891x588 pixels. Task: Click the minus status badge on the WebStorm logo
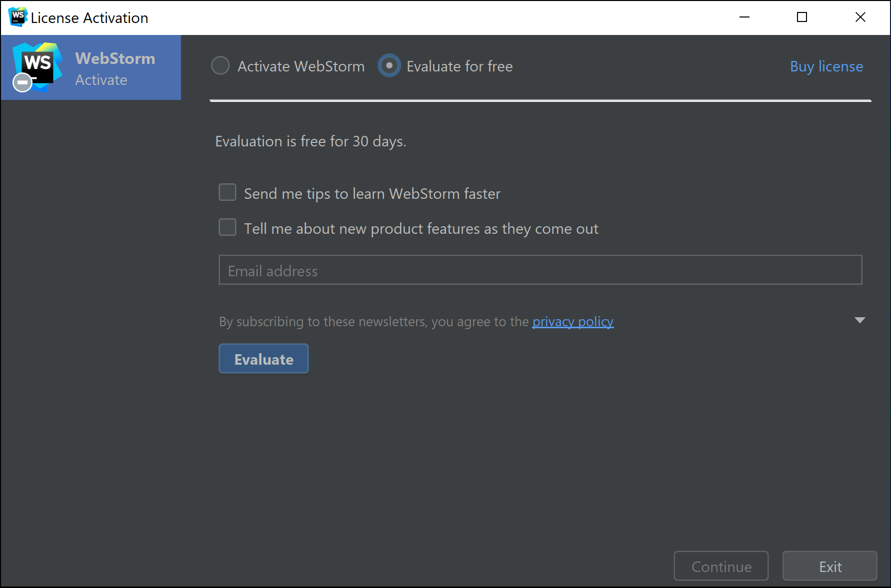[22, 82]
